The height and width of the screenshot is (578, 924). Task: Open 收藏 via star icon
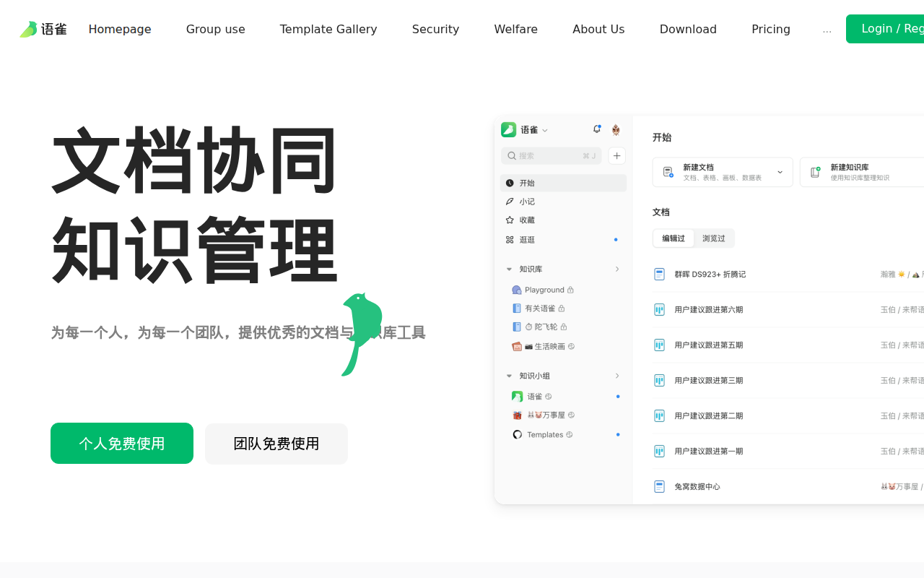point(511,220)
